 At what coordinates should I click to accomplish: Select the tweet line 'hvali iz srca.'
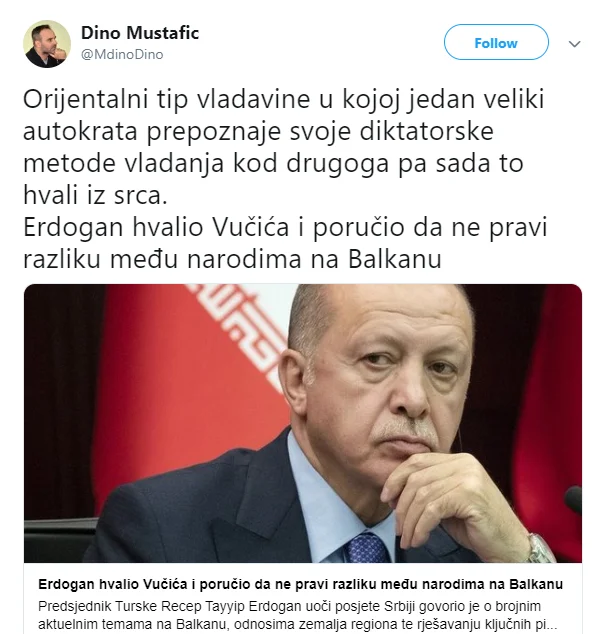click(x=95, y=195)
